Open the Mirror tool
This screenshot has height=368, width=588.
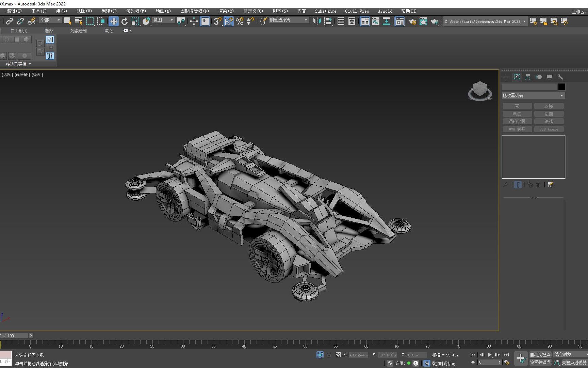click(x=316, y=21)
